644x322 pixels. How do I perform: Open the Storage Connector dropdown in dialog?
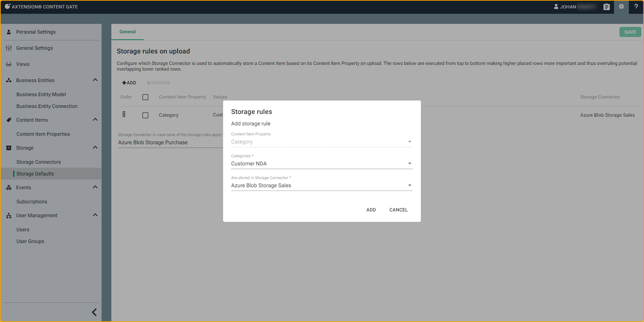(x=322, y=186)
